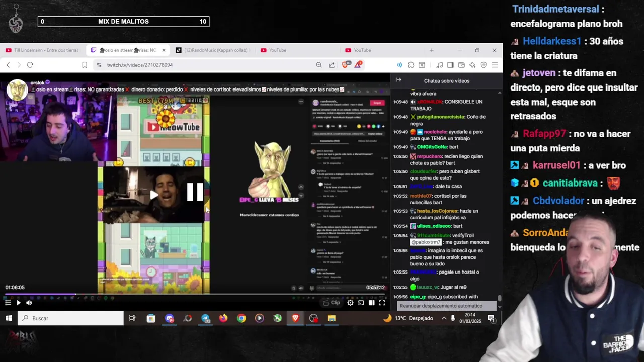Open the browser hamburger menu
The height and width of the screenshot is (362, 644).
click(x=495, y=65)
